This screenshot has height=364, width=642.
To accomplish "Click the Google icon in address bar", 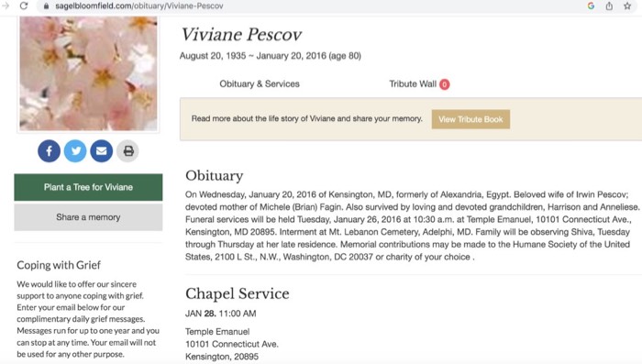I will (x=591, y=6).
